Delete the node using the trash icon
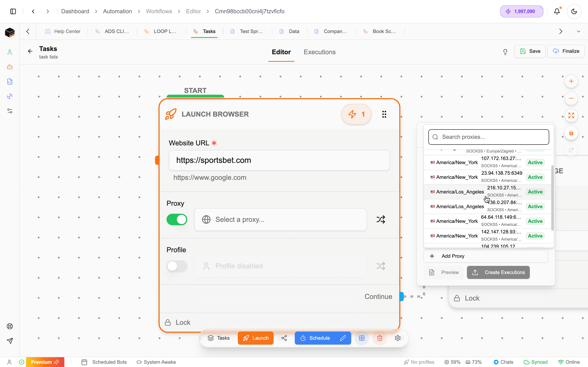The height and width of the screenshot is (367, 588). [x=380, y=338]
